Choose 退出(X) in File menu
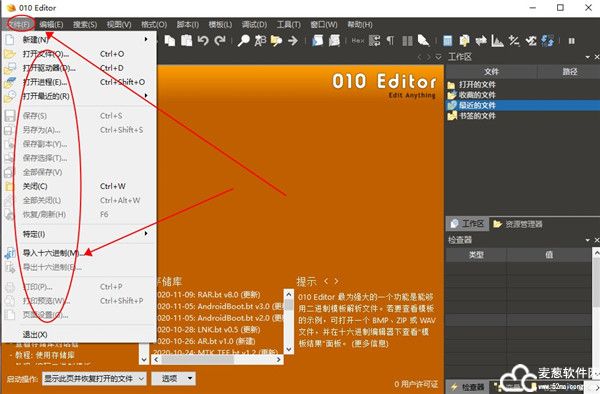 79,334
